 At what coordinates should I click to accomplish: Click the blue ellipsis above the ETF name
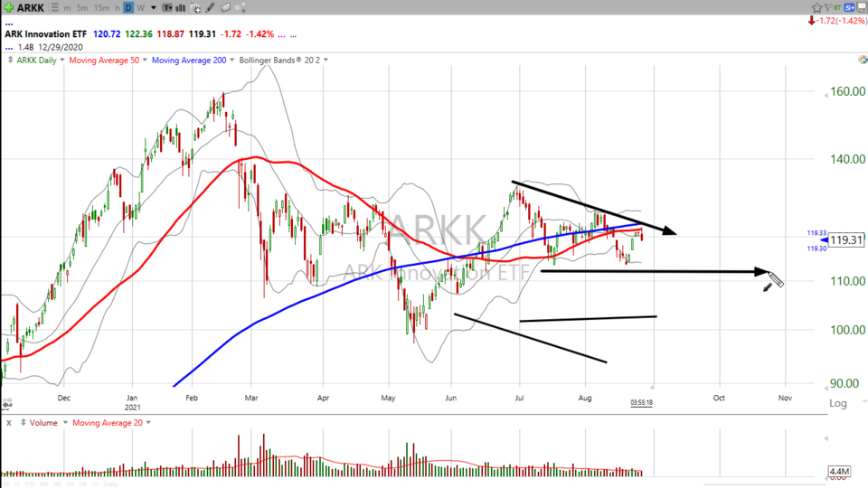[8, 24]
